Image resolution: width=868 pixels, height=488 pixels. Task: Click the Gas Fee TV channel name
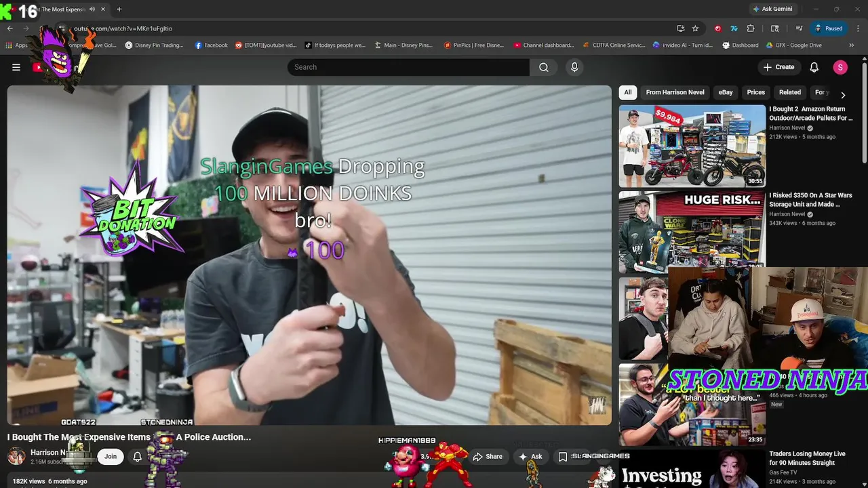pyautogui.click(x=783, y=472)
